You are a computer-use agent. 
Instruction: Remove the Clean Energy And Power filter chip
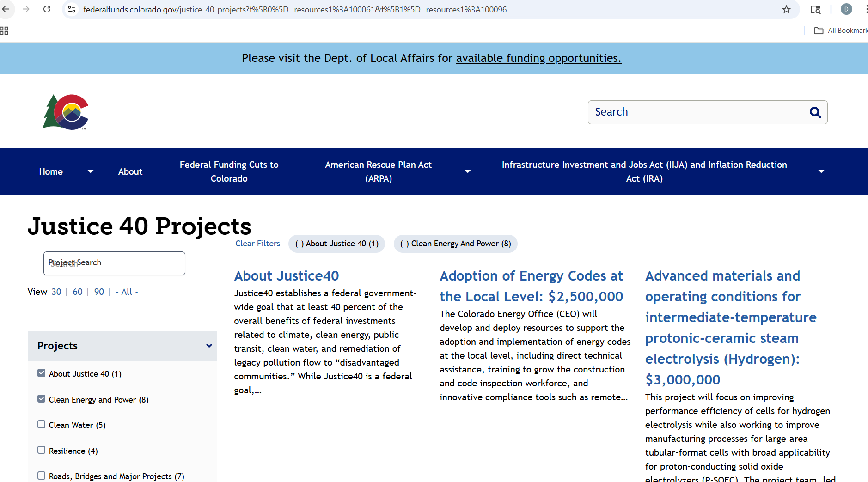[x=455, y=244]
